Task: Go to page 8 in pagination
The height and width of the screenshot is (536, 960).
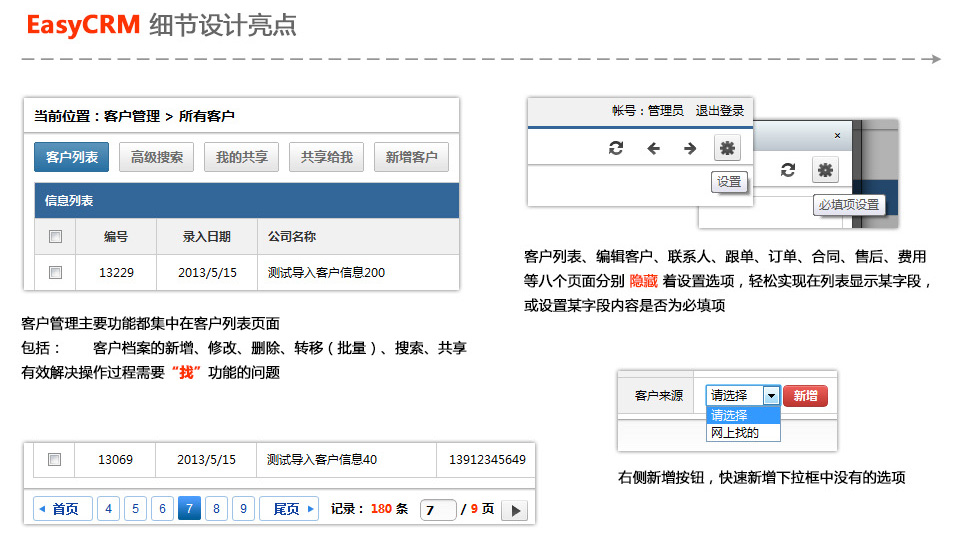Action: (x=216, y=509)
